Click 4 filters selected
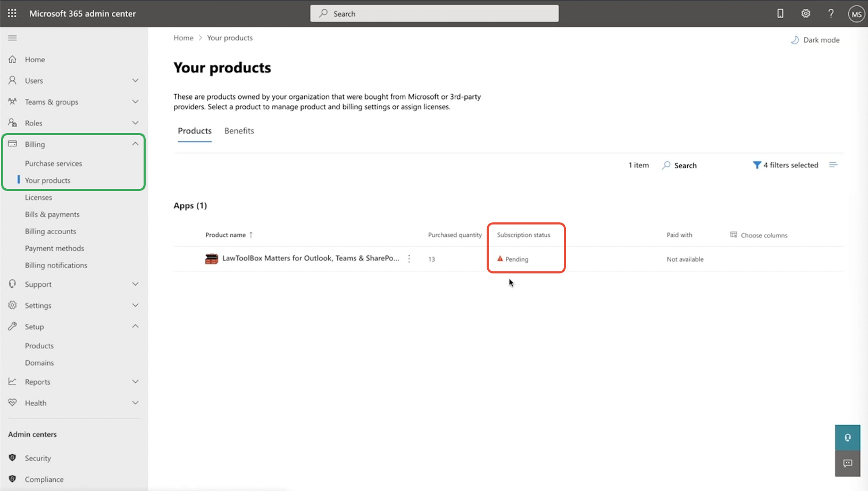 tap(785, 165)
